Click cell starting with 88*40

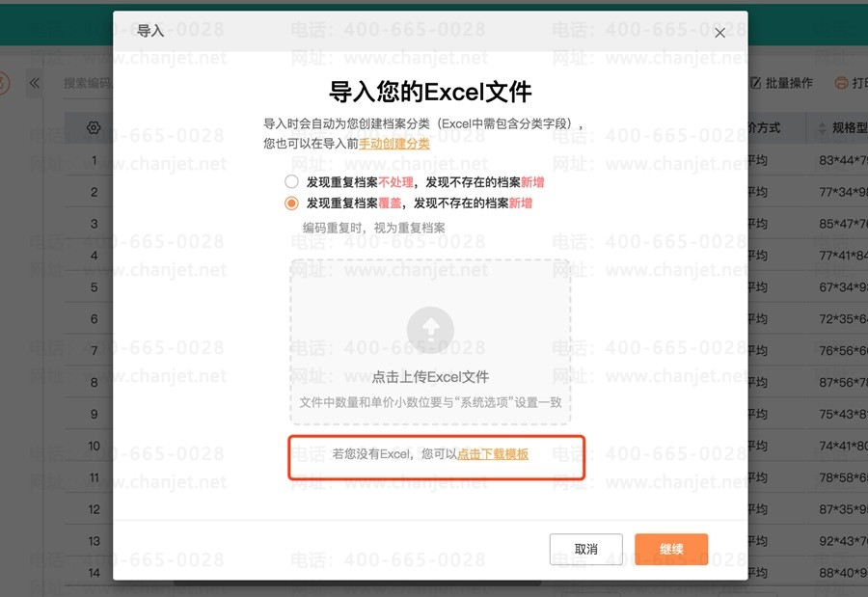tap(843, 573)
